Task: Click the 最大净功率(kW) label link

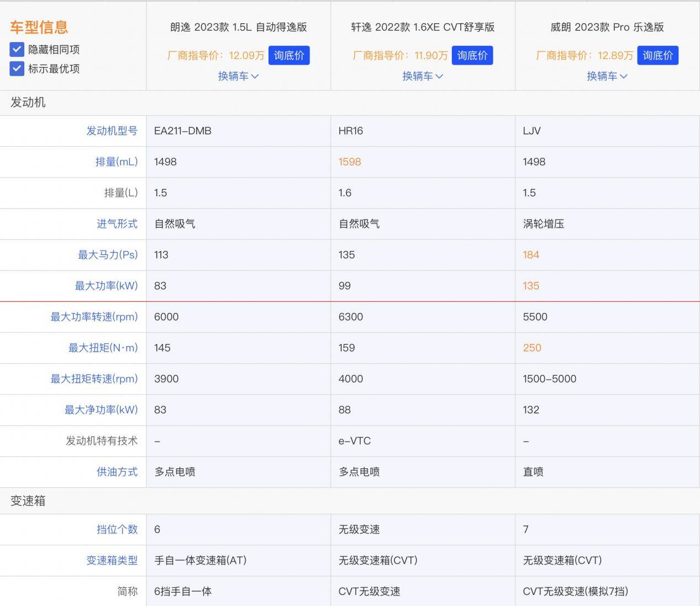Action: tap(101, 410)
